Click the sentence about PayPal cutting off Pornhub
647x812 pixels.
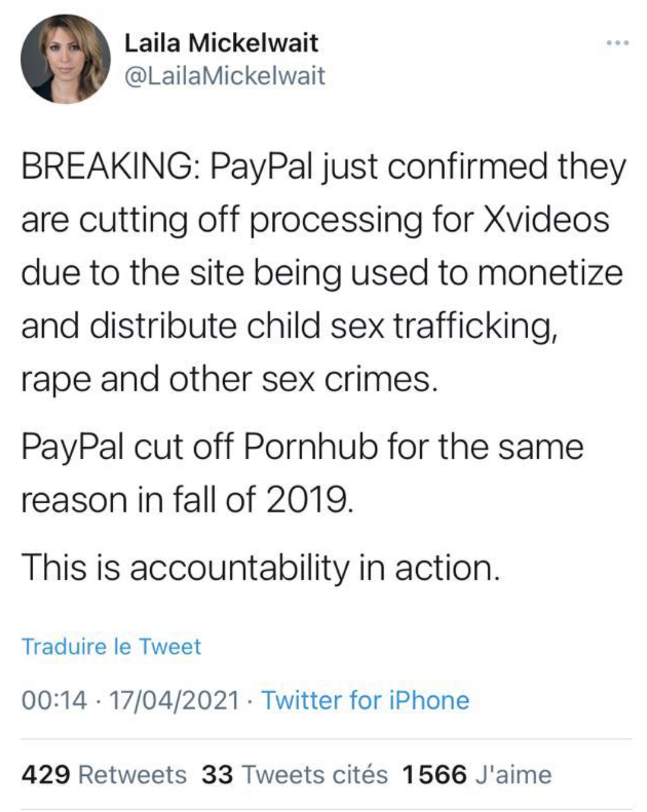click(x=301, y=473)
